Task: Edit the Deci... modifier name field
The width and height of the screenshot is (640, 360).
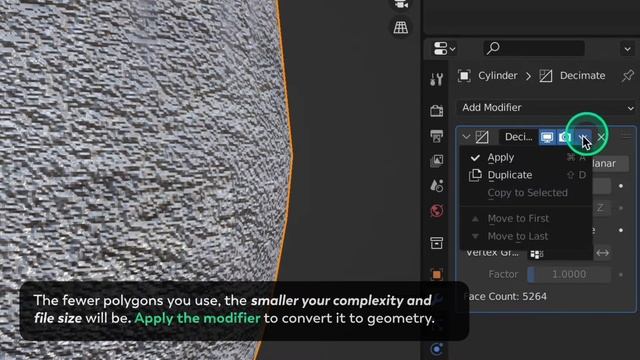Action: [518, 137]
